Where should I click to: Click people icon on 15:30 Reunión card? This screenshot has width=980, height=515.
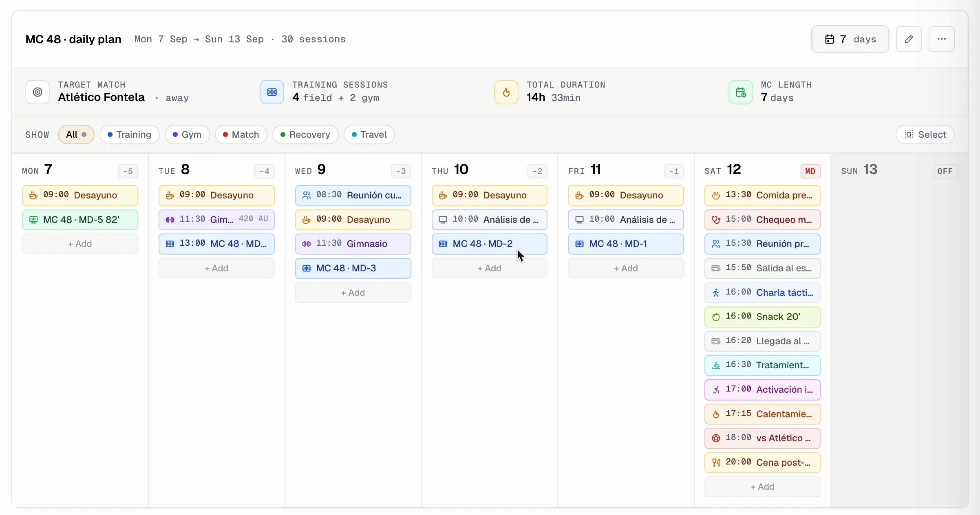pyautogui.click(x=716, y=244)
